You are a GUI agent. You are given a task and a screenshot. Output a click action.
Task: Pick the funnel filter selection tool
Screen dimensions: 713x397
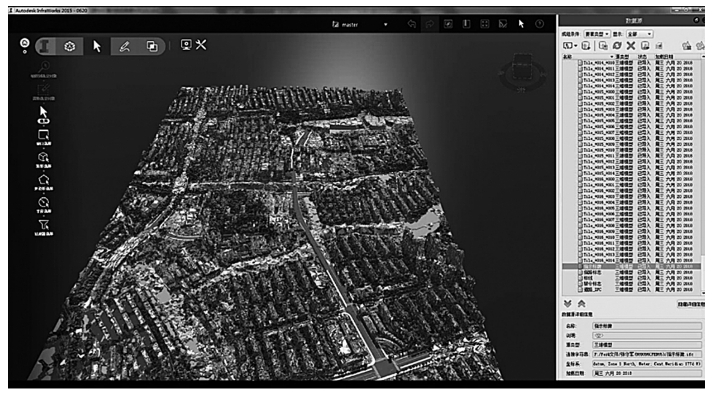pyautogui.click(x=44, y=225)
